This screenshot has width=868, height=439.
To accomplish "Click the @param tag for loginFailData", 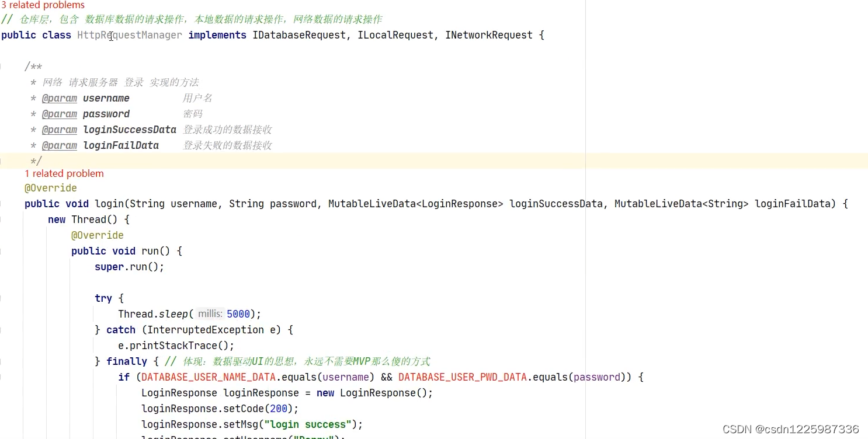I will 60,145.
